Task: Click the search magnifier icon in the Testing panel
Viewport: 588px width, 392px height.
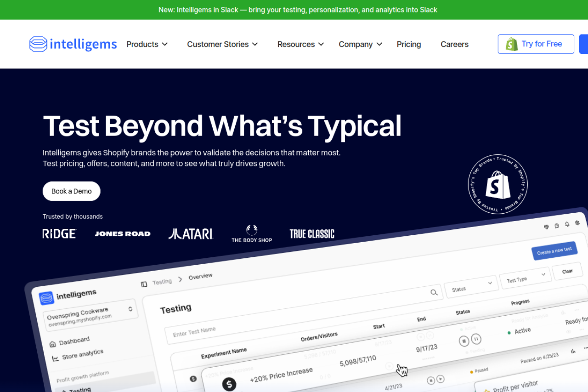Action: [434, 292]
